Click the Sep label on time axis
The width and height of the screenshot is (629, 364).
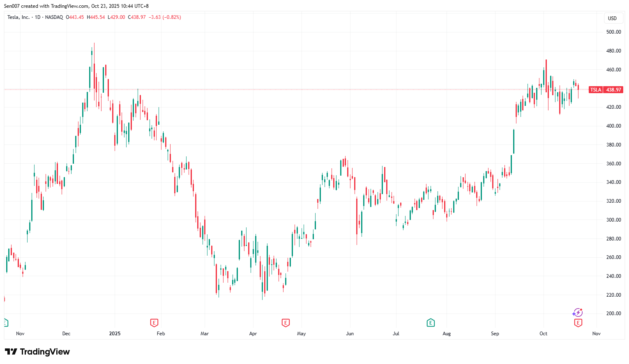(x=495, y=334)
